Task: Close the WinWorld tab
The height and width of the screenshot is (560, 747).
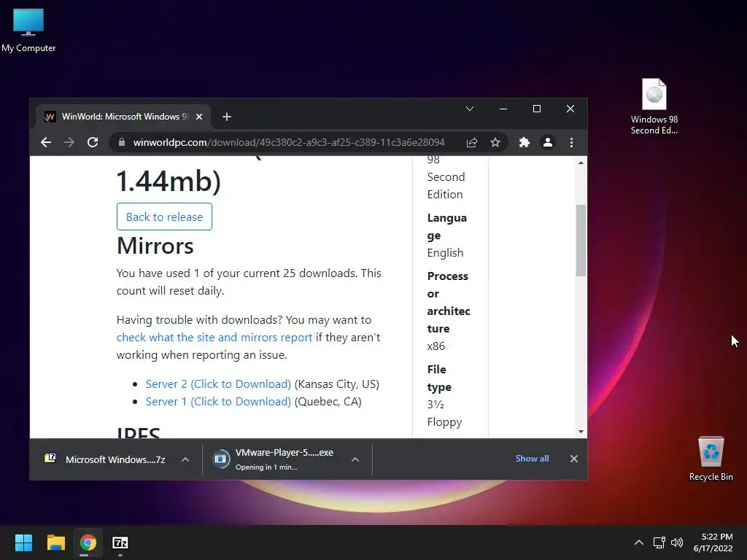Action: click(199, 117)
